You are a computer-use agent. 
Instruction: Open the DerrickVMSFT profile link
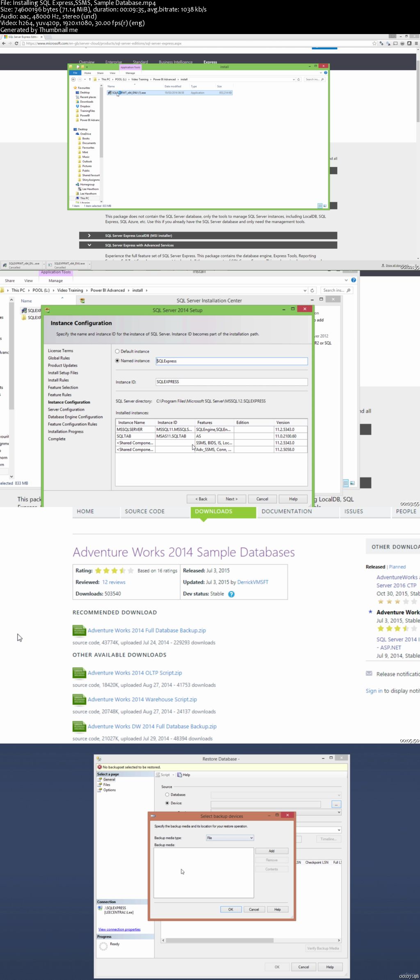pos(253,582)
